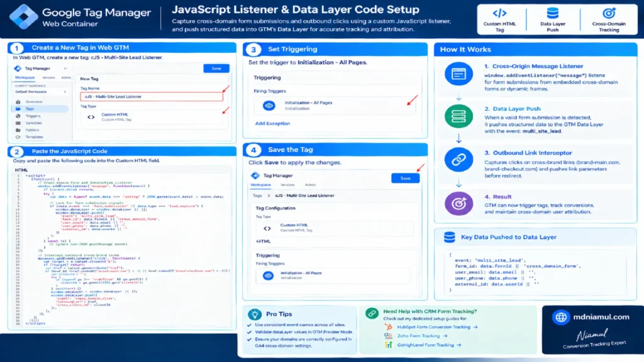Select Folders in the sidebar
The width and height of the screenshot is (644, 362).
point(32,130)
